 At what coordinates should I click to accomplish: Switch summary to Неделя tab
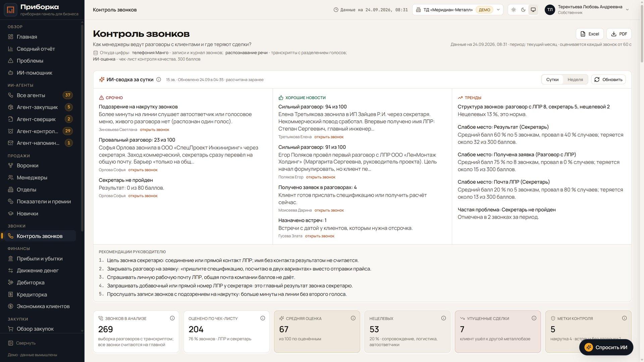tap(575, 79)
